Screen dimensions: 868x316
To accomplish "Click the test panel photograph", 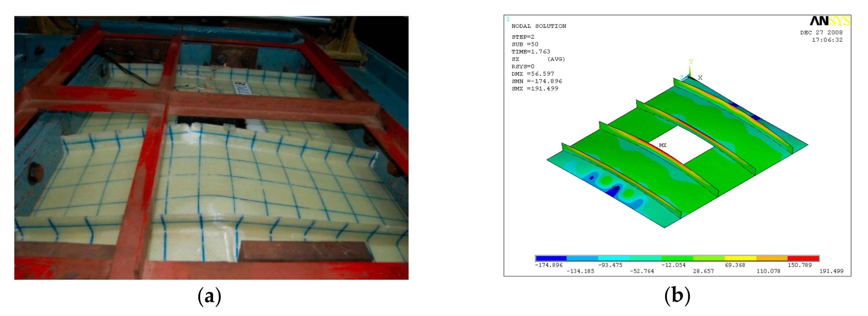I will (211, 148).
